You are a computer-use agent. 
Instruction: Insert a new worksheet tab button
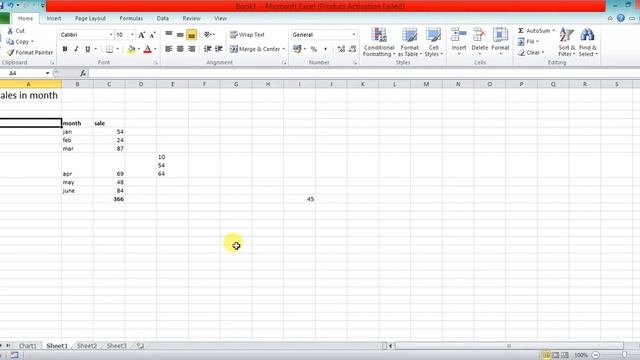140,346
